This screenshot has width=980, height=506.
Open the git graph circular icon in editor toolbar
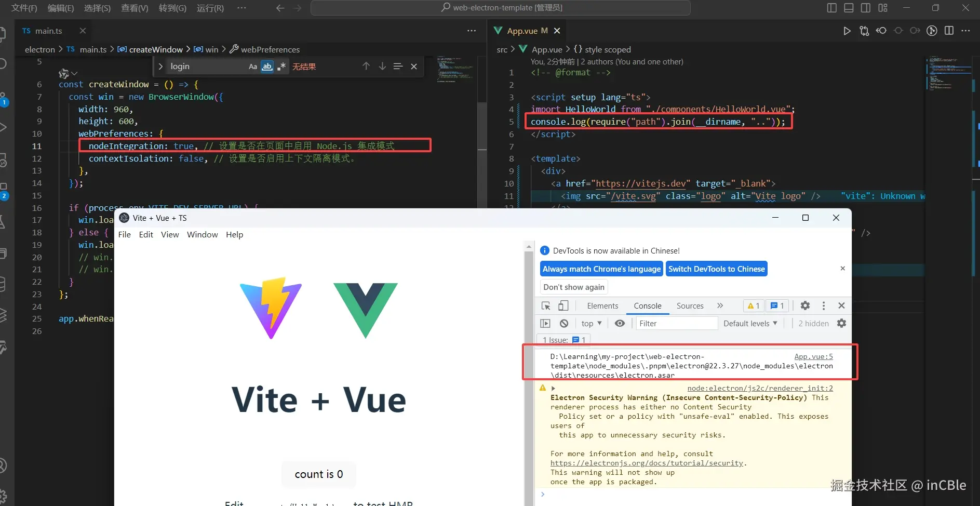932,31
